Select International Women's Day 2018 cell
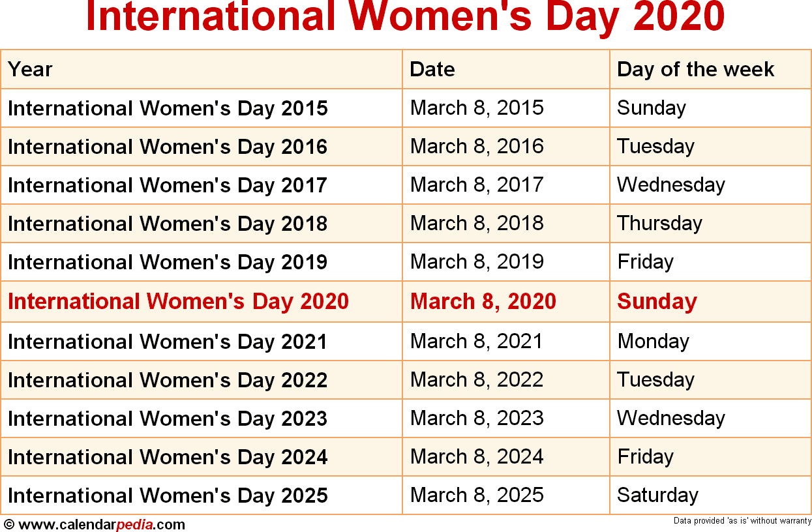The image size is (812, 532). tap(168, 224)
